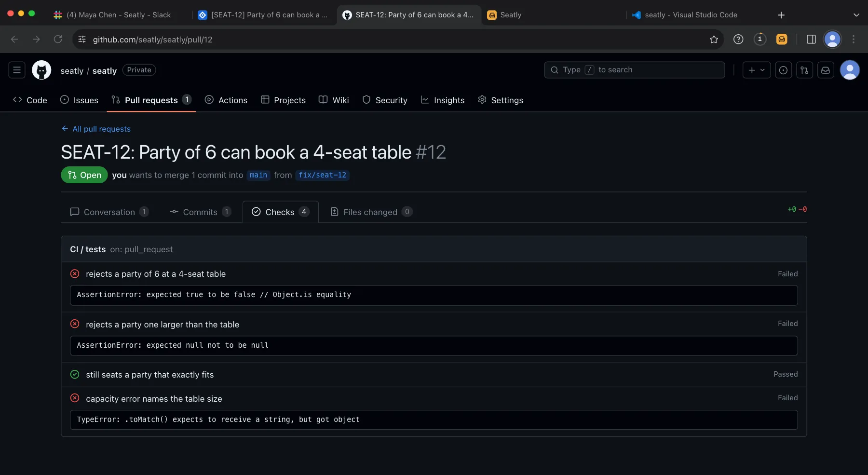The image size is (868, 475).
Task: Open the Issues tab
Action: pyautogui.click(x=79, y=100)
